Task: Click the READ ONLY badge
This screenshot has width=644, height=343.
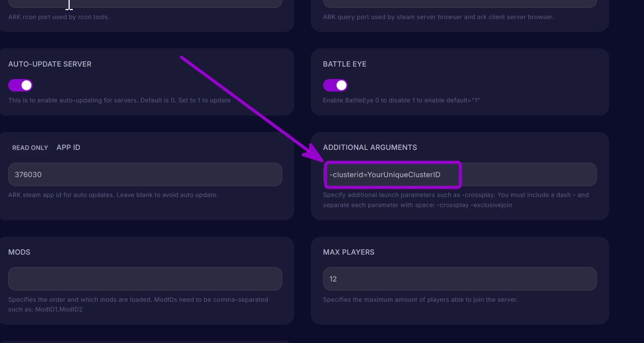Action: pos(30,148)
